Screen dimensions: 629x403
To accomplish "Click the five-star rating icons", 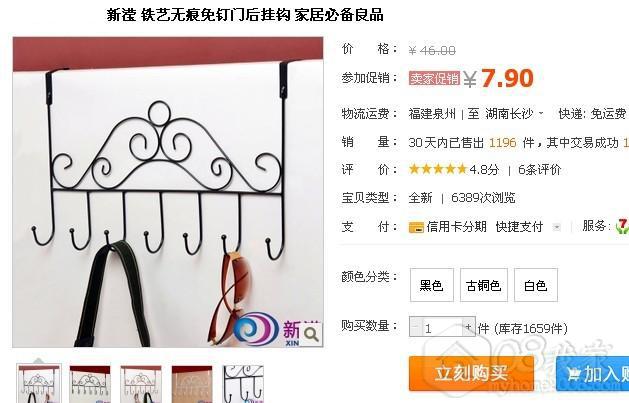I will coord(438,169).
